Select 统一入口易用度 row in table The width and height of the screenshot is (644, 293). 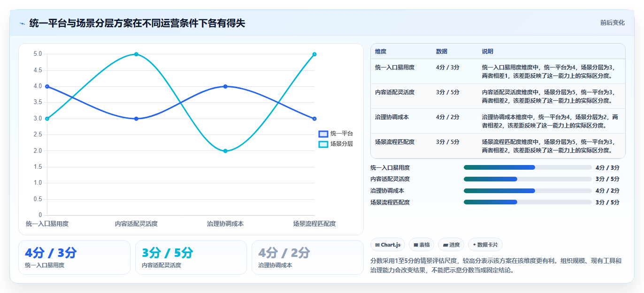tap(498, 71)
